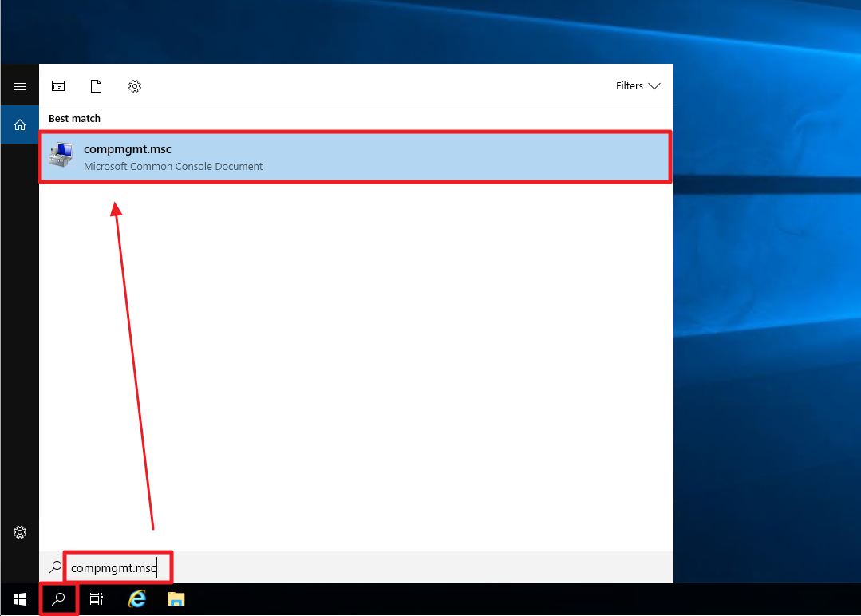
Task: Launch Internet Explorer from taskbar
Action: click(136, 598)
